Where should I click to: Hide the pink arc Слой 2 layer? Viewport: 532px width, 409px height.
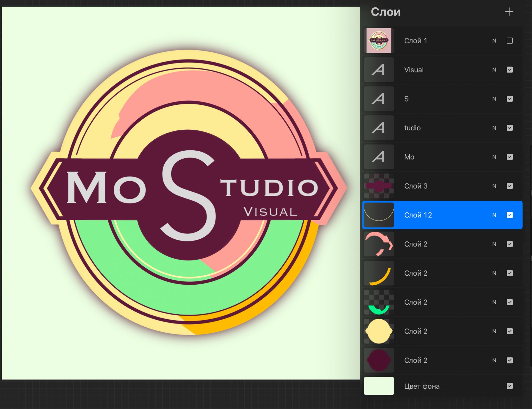(x=510, y=244)
